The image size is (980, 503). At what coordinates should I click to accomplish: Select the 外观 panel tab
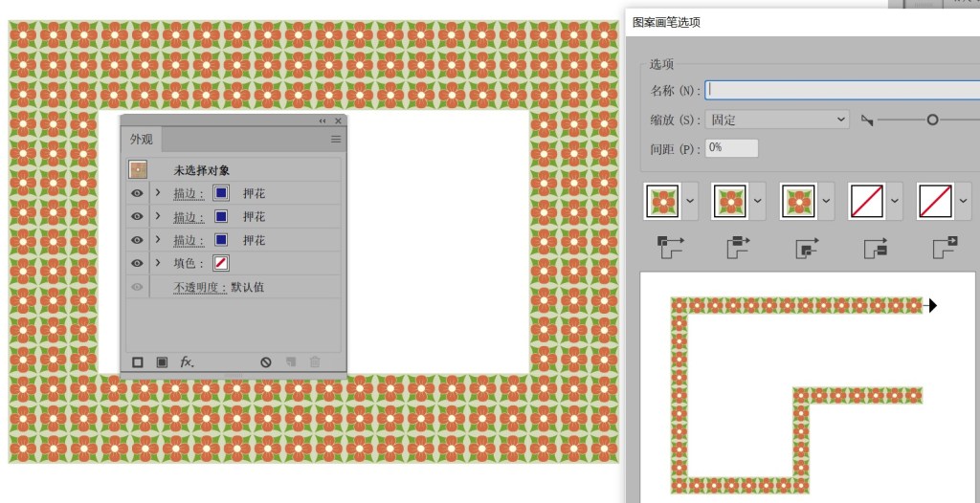coord(142,140)
